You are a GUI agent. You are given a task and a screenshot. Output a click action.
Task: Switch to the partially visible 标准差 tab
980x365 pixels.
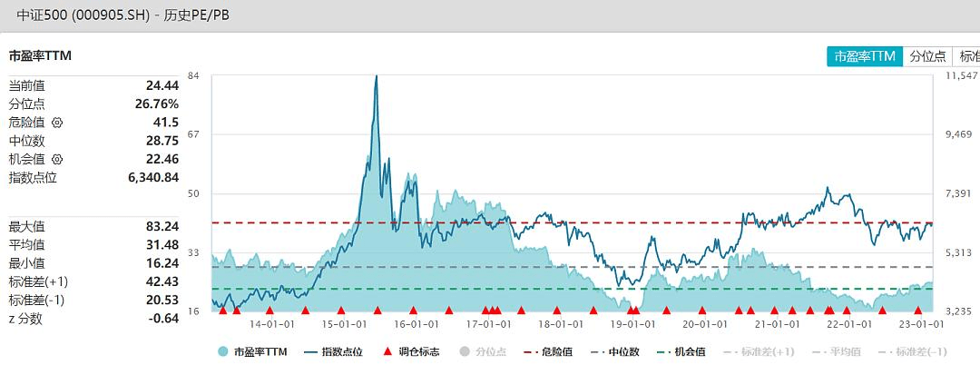[967, 56]
